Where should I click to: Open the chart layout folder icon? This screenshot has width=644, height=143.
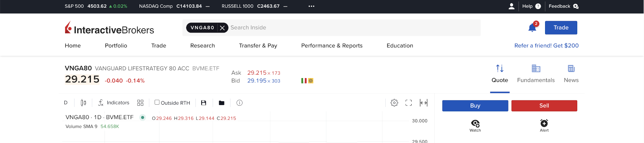click(221, 103)
